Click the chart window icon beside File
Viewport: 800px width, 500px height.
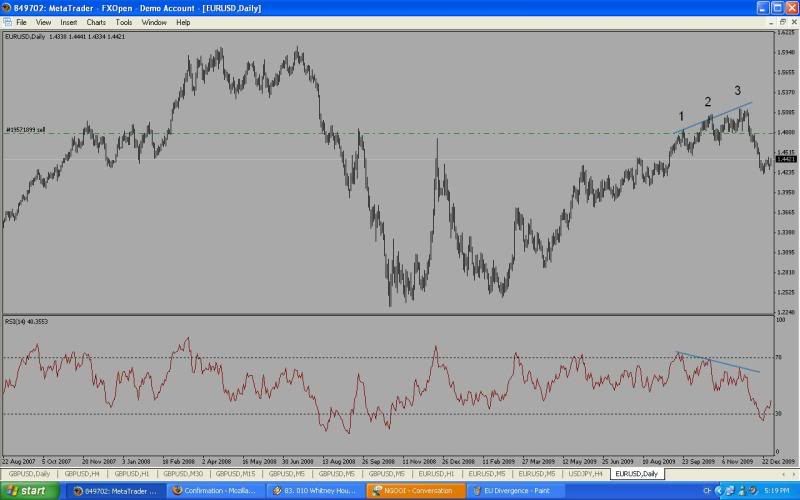pos(7,21)
